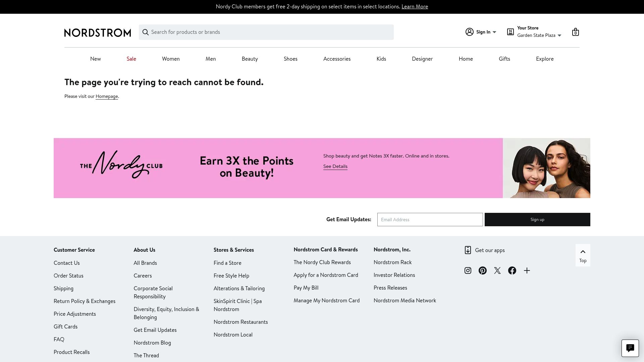Click the Your Store icon
Image resolution: width=644 pixels, height=362 pixels.
(511, 32)
